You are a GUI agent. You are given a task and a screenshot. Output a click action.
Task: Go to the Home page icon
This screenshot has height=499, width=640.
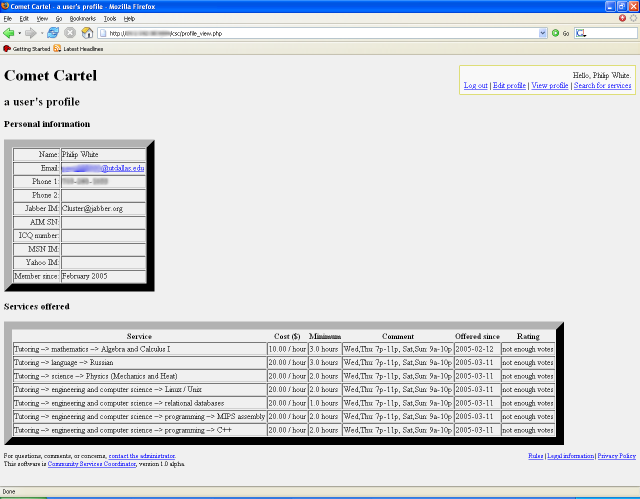[87, 33]
